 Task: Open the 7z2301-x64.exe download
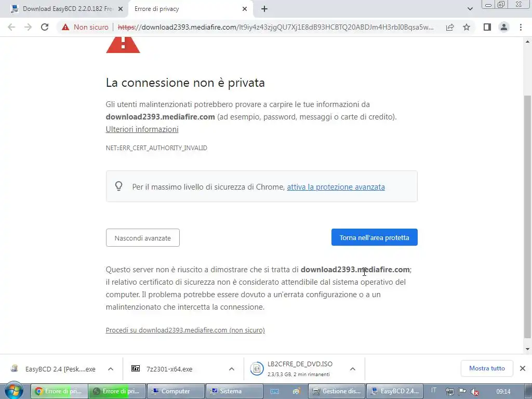tap(170, 369)
